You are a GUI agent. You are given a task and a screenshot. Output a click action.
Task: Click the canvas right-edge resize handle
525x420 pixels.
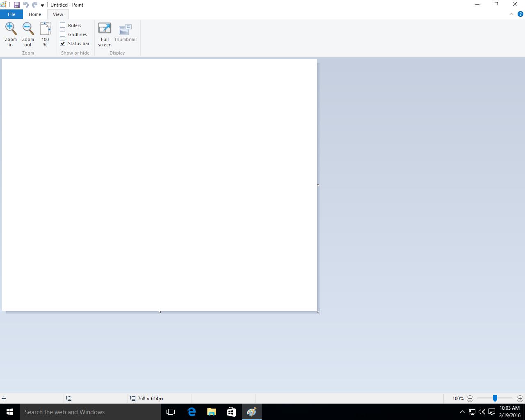[318, 185]
